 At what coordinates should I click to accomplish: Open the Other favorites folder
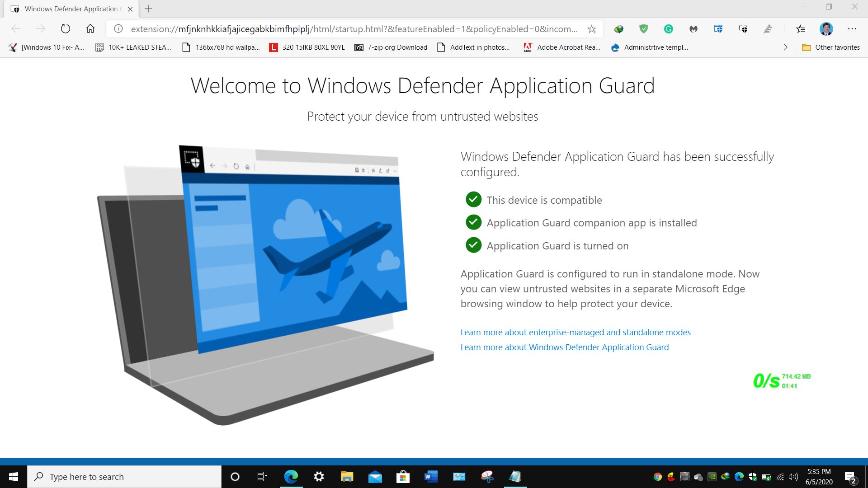tap(831, 47)
